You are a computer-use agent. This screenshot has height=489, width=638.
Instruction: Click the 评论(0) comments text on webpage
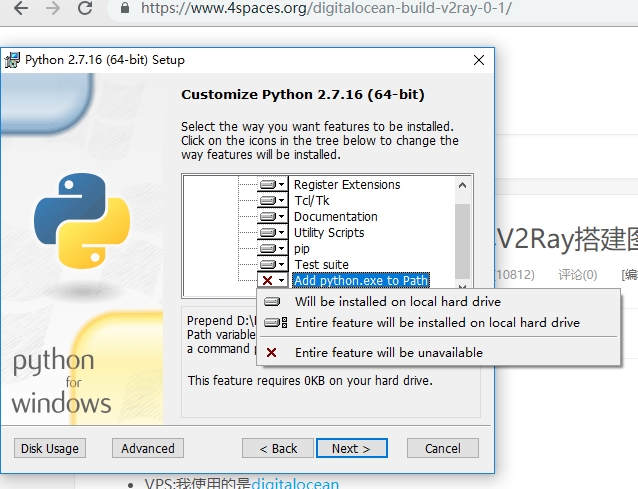577,275
